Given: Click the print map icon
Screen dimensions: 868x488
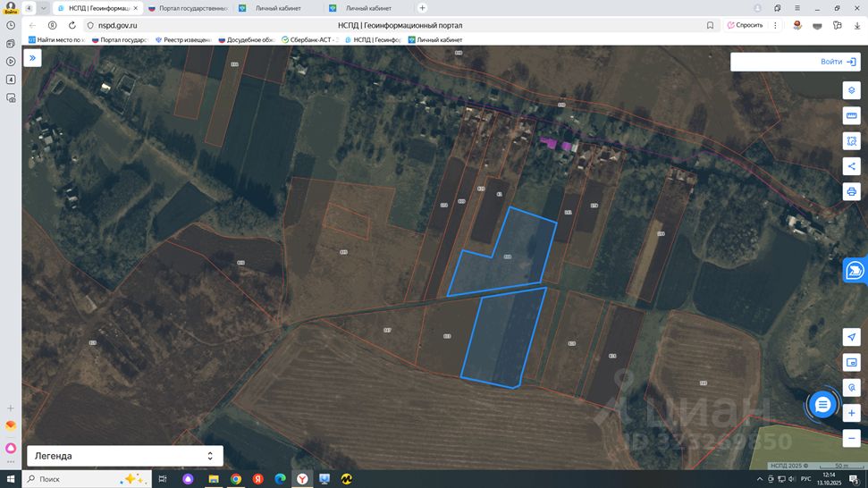Looking at the screenshot, I should tap(851, 191).
